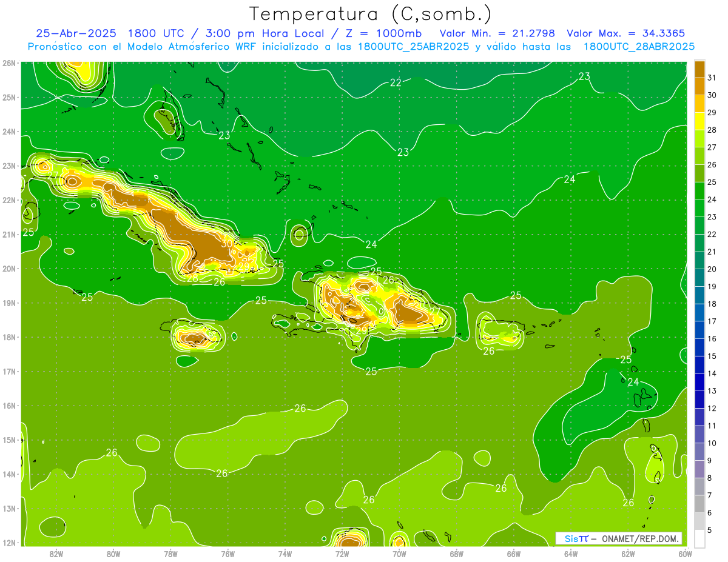Image resolution: width=728 pixels, height=562 pixels.
Task: Click the 25N latitude axis label
Action: click(9, 97)
